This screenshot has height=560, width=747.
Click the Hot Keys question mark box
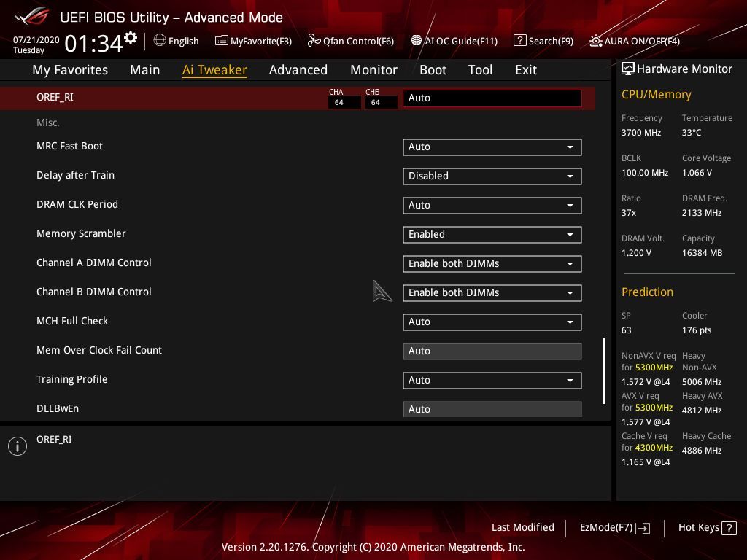tap(729, 528)
